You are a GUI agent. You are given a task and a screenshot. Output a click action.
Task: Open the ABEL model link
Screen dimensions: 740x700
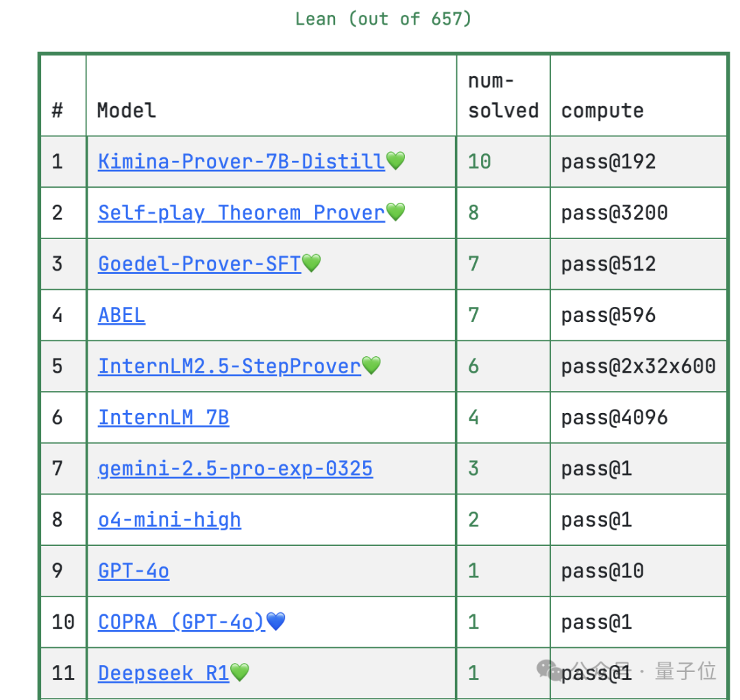pyautogui.click(x=121, y=315)
